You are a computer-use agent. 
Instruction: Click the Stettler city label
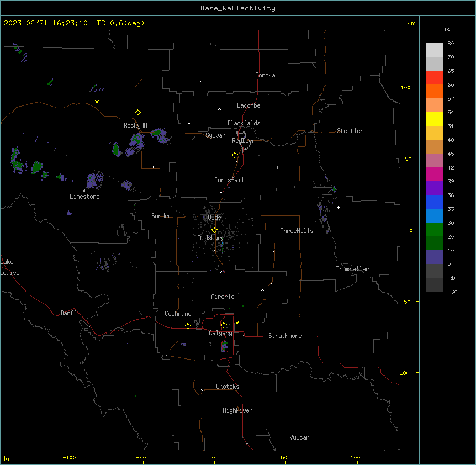pyautogui.click(x=350, y=131)
